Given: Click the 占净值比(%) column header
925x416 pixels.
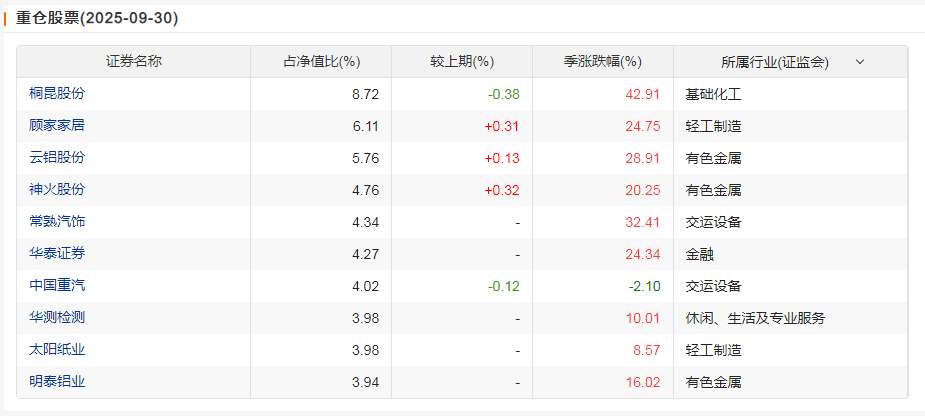Looking at the screenshot, I should [322, 62].
